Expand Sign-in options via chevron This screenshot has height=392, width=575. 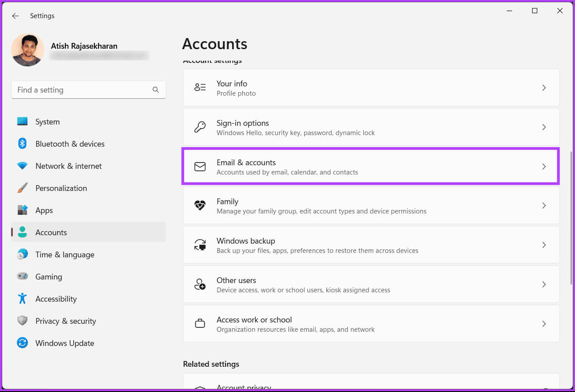[544, 127]
